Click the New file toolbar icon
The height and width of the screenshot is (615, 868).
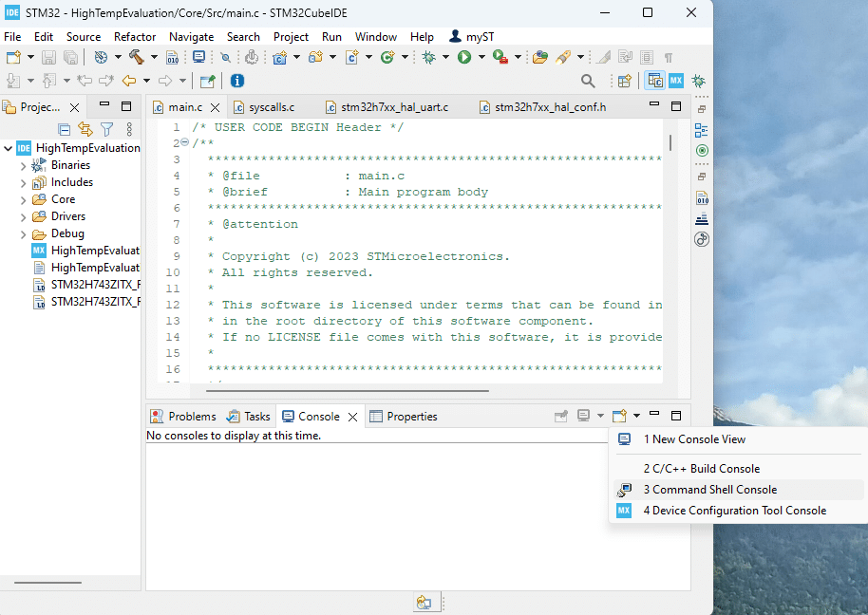coord(13,57)
